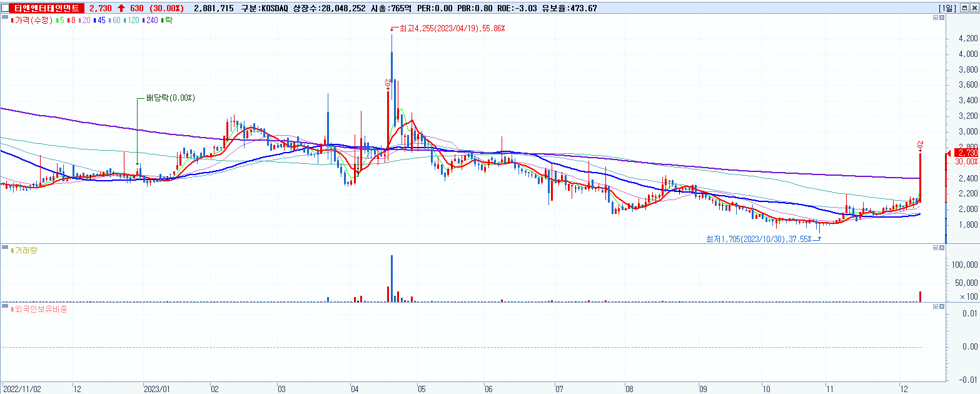Click the [1일] period indicator
This screenshot has width=980, height=394.
tap(947, 8)
